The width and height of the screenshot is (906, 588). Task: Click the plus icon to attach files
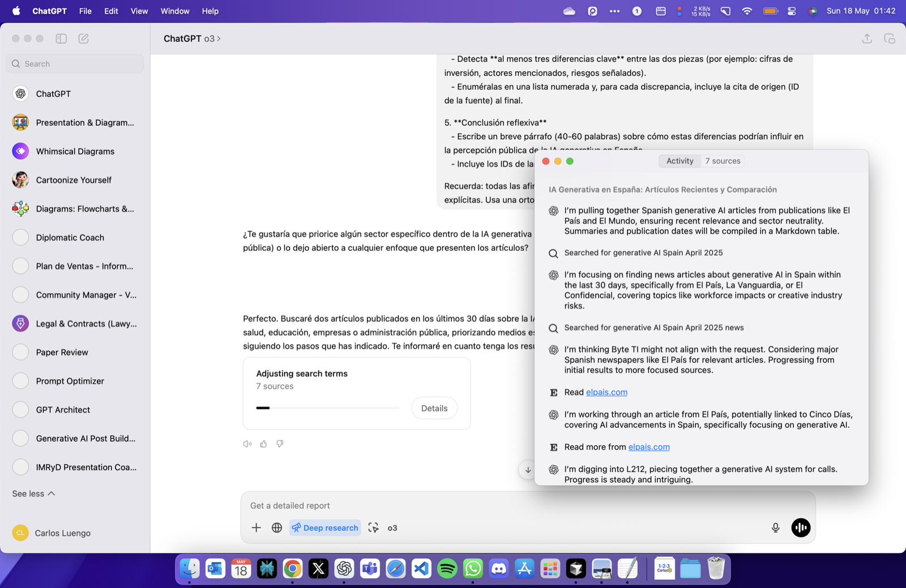[x=256, y=527]
